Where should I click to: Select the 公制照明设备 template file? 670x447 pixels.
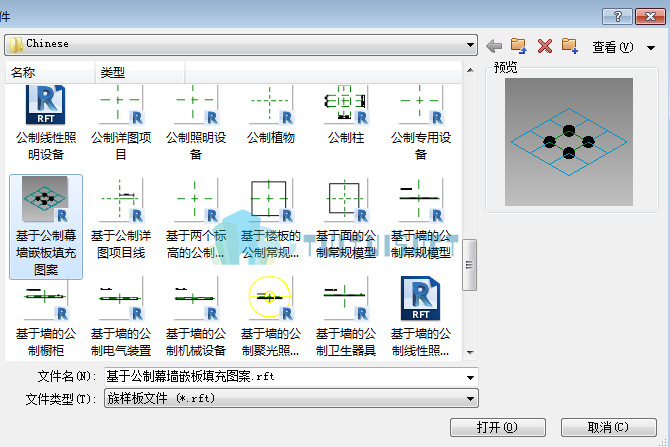click(x=196, y=123)
